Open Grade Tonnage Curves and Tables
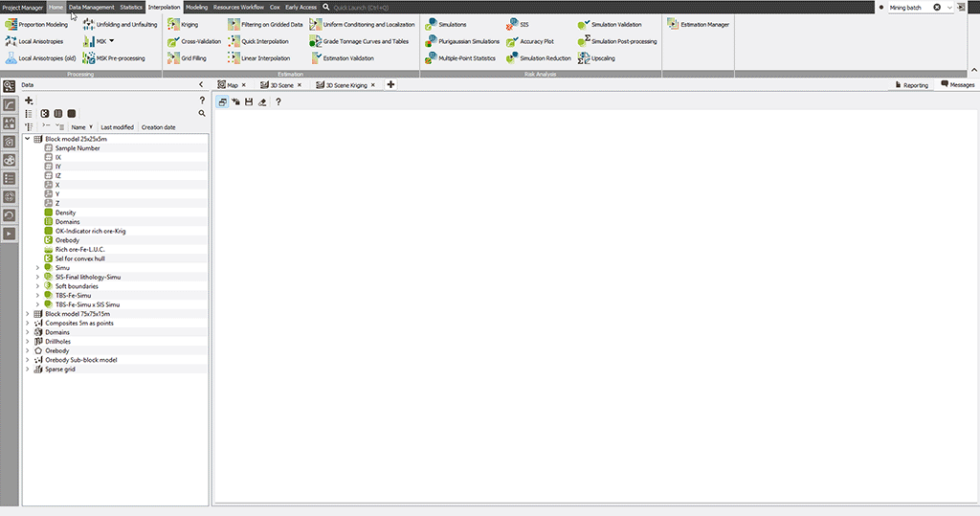The width and height of the screenshot is (980, 516). click(x=359, y=41)
